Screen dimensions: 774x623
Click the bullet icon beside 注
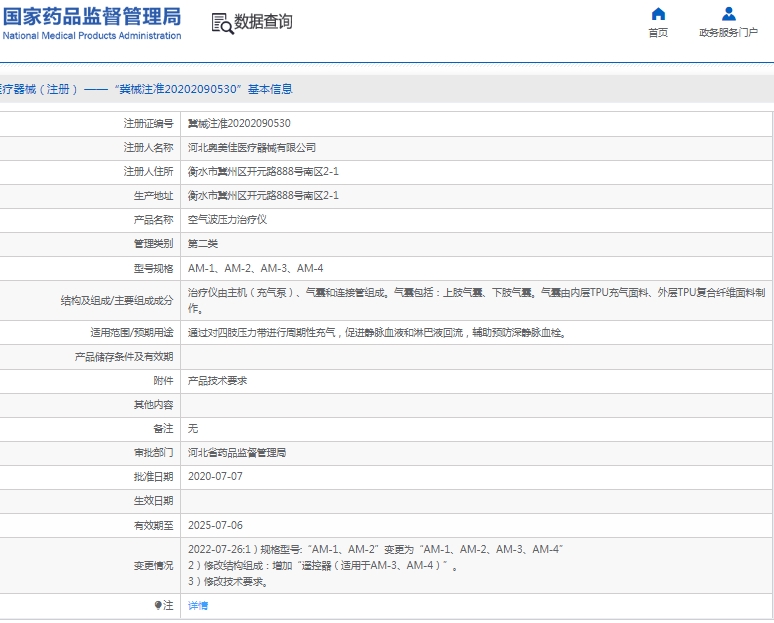pos(158,605)
